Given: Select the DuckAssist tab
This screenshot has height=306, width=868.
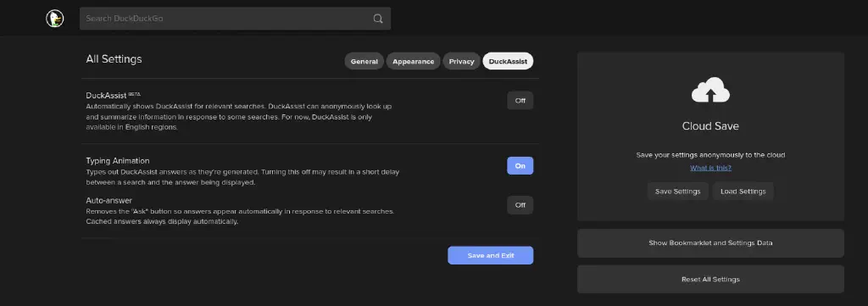Looking at the screenshot, I should point(509,61).
